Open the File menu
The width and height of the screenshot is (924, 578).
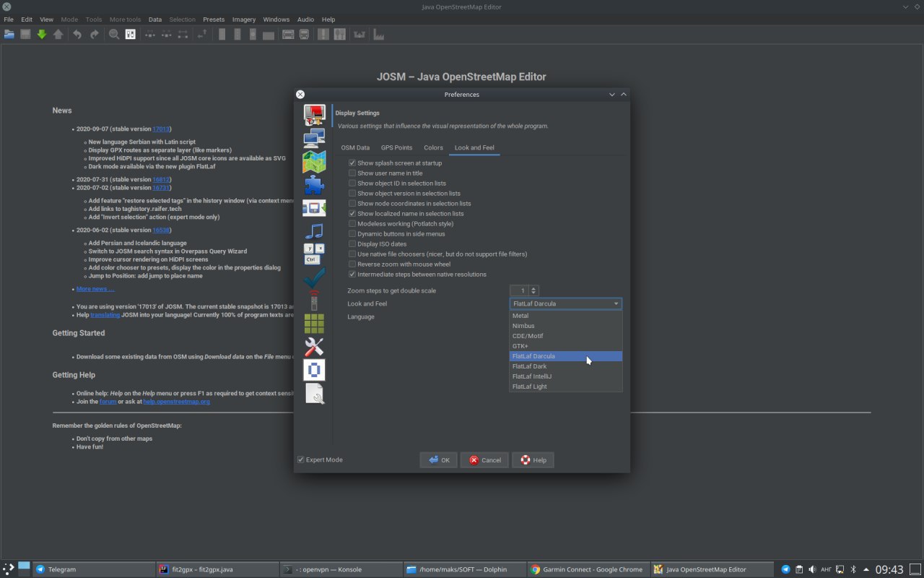(9, 20)
